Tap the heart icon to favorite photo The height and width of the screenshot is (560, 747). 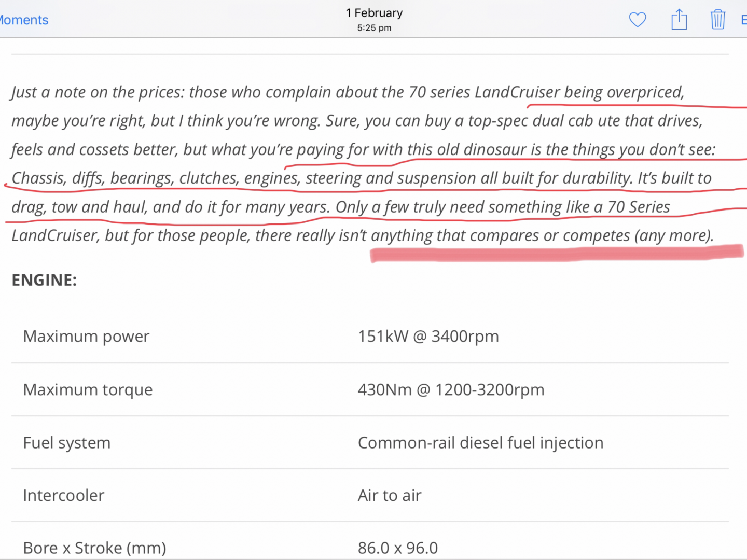(638, 20)
